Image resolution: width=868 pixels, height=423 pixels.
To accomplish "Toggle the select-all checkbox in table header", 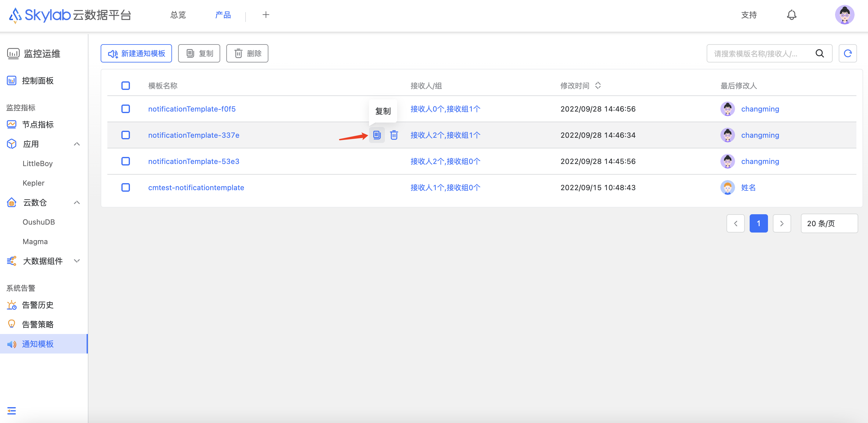I will 126,86.
